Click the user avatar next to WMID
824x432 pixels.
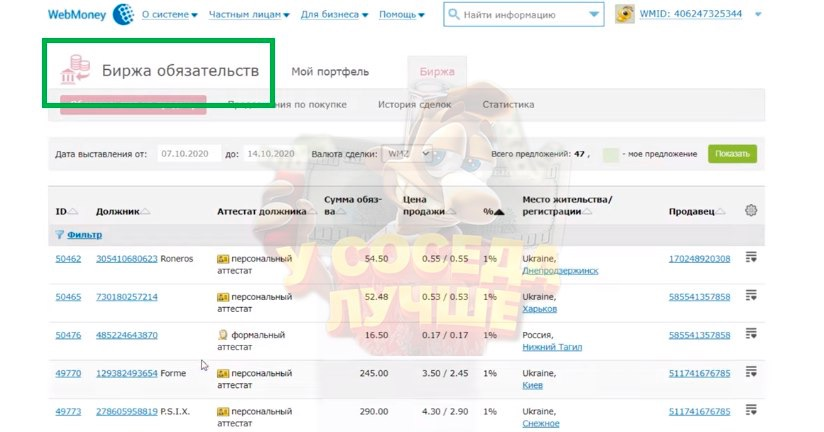tap(624, 15)
